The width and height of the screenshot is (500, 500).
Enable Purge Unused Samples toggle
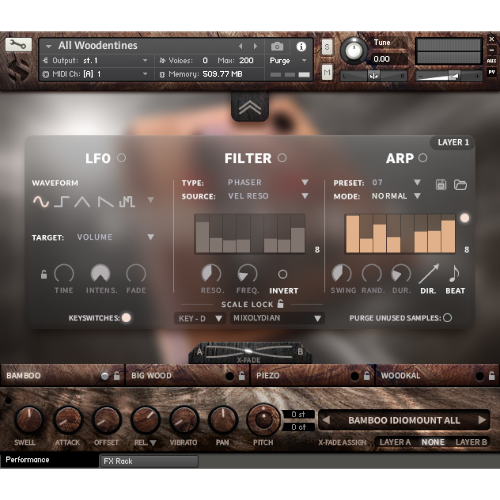coord(448,318)
